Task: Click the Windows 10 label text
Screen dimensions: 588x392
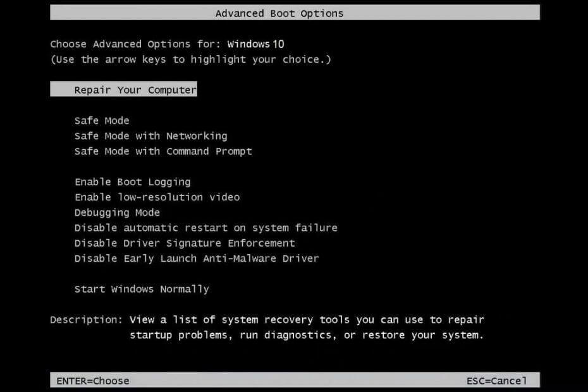Action: point(255,44)
